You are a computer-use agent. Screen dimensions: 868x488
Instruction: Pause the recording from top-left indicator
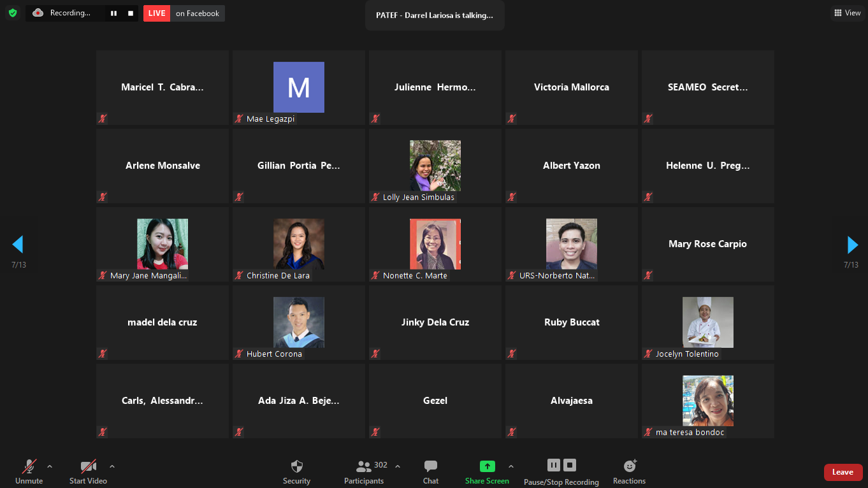coord(113,13)
